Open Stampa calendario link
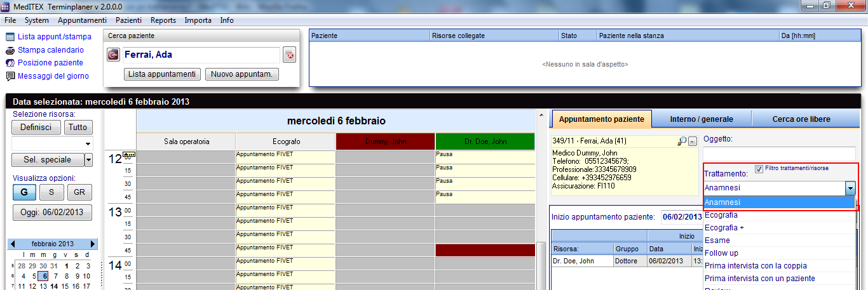The height and width of the screenshot is (290, 868). [x=50, y=50]
